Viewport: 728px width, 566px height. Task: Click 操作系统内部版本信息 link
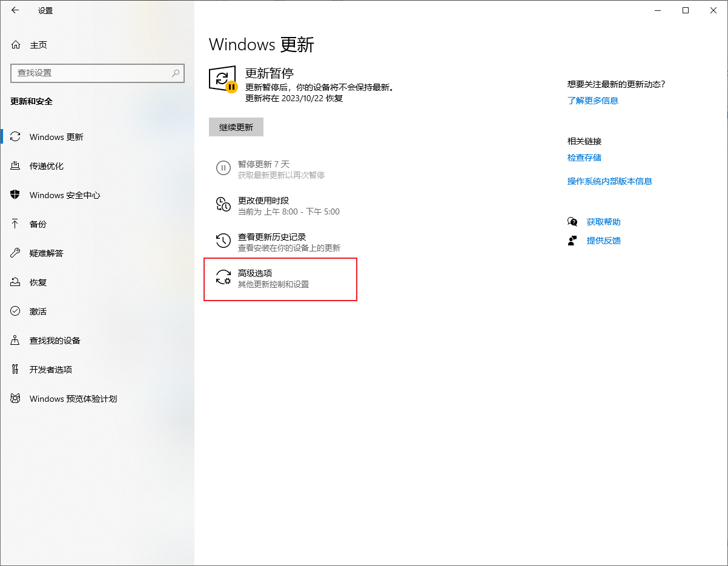click(x=610, y=181)
